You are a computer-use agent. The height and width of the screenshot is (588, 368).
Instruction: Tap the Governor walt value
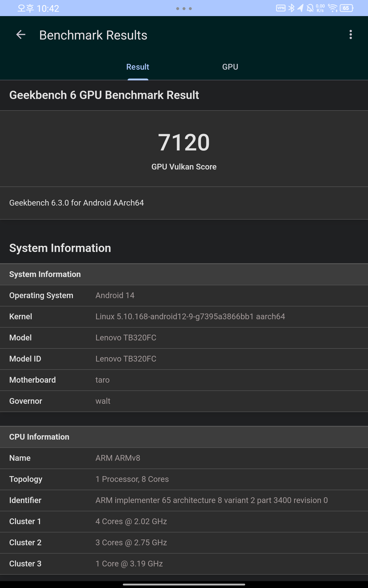[103, 401]
